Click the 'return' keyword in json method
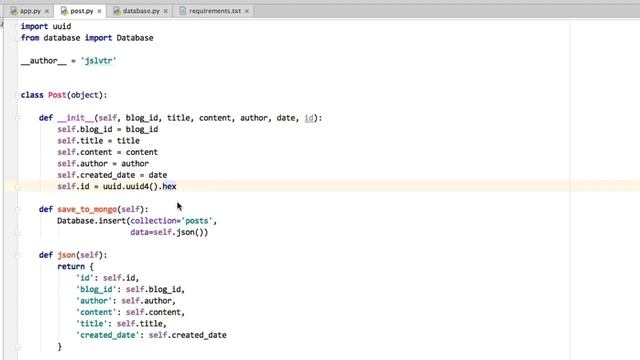The image size is (640, 360). [71, 266]
